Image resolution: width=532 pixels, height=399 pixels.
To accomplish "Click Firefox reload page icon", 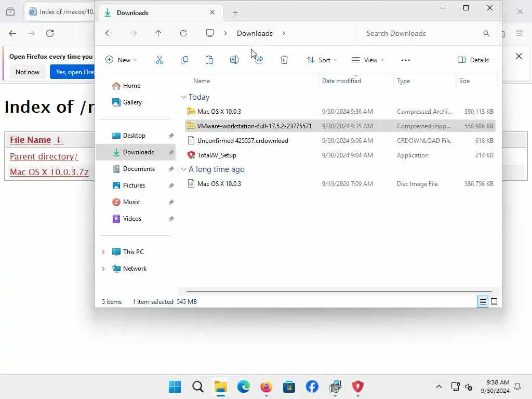I will [50, 33].
